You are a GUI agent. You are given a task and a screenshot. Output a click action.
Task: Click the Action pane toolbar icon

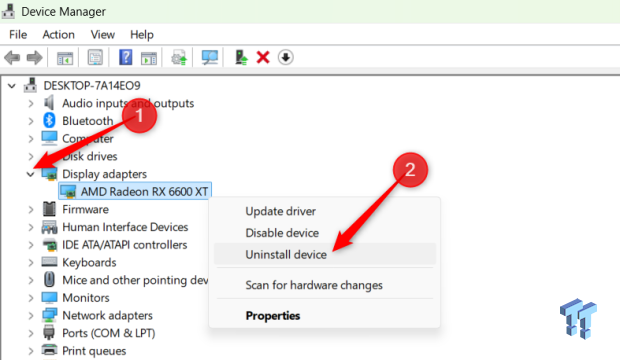click(149, 58)
